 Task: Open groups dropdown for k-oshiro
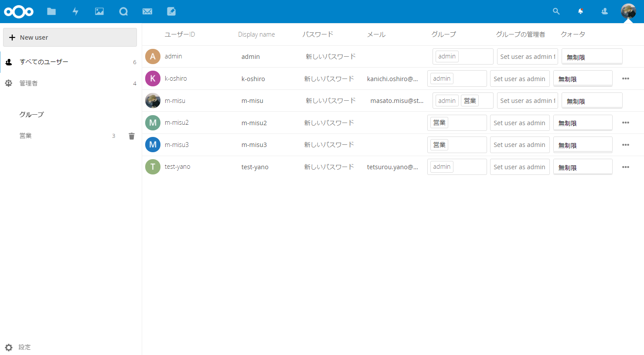[x=457, y=79]
